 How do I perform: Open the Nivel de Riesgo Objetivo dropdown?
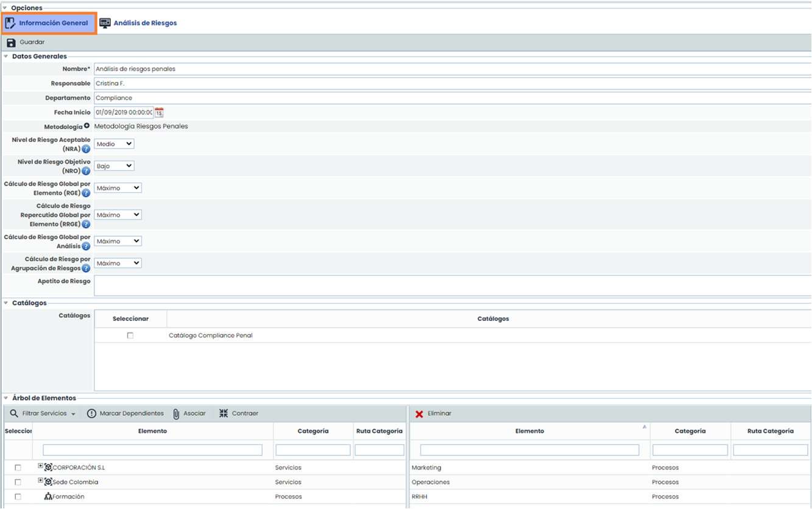tap(115, 166)
